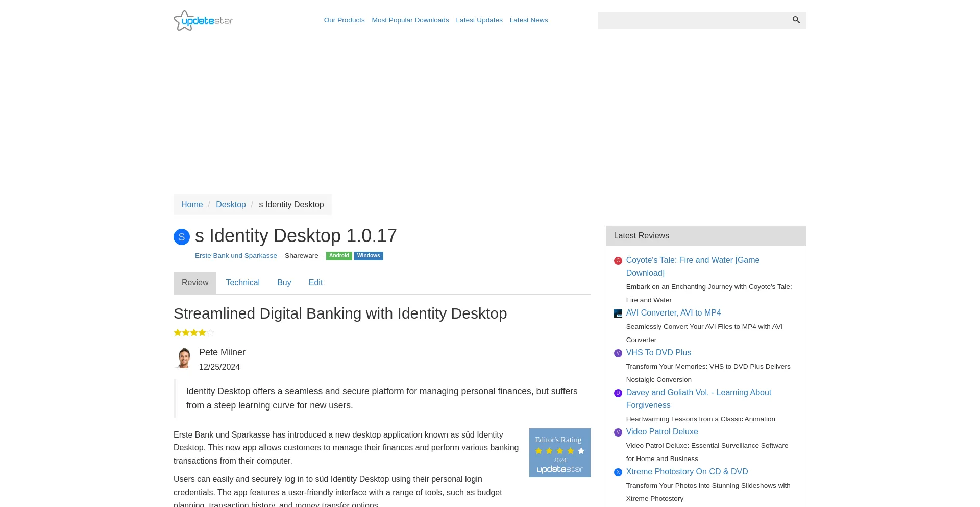Click 'Transform Your Memories' description

tap(708, 373)
